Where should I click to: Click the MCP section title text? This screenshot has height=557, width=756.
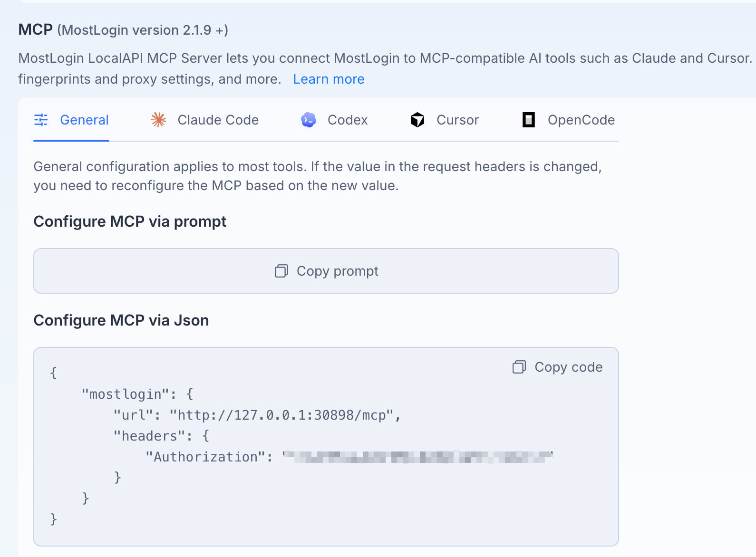click(x=35, y=29)
